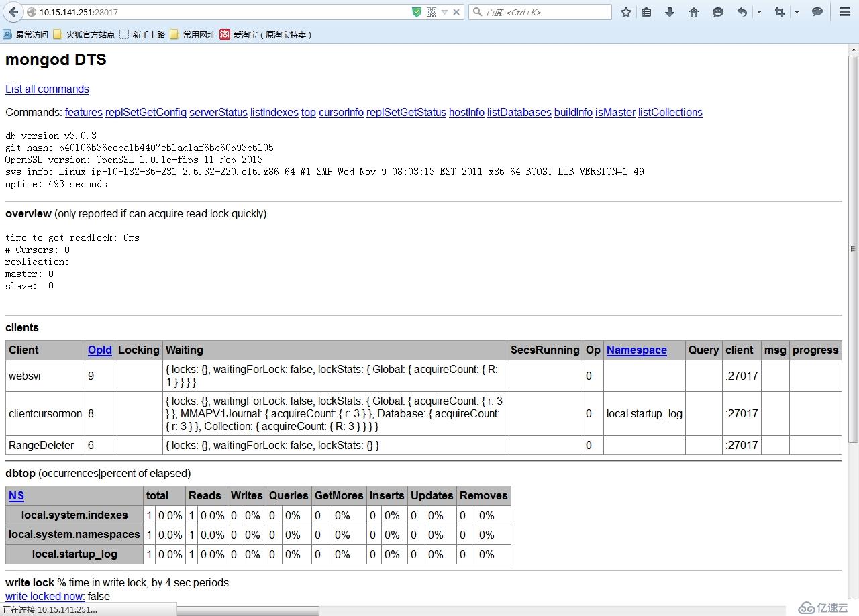Open the cursorInfo command link
Image resolution: width=859 pixels, height=616 pixels.
[341, 112]
